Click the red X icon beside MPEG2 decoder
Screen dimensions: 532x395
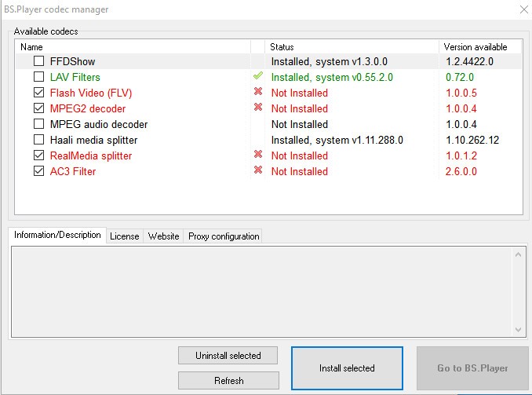click(258, 107)
